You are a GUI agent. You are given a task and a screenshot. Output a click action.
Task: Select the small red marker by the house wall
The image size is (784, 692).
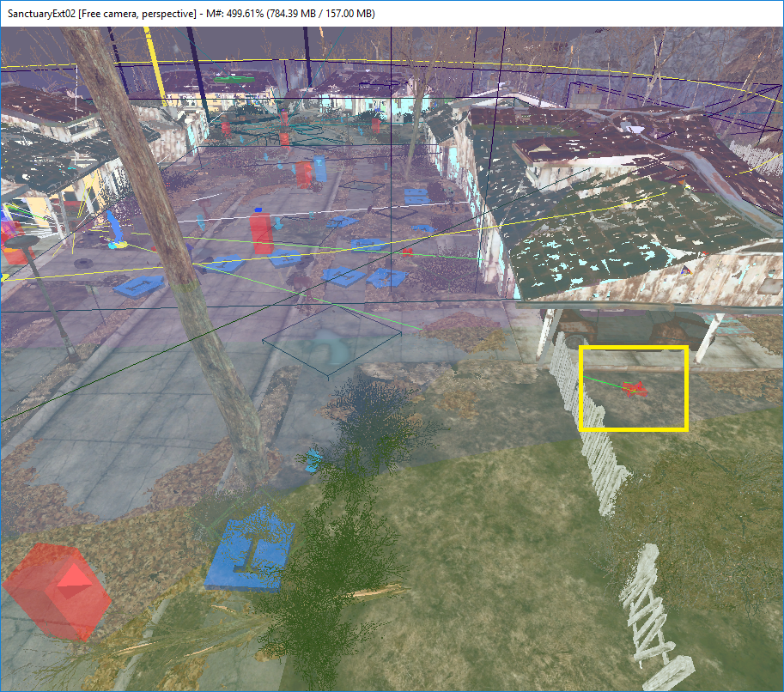click(408, 252)
